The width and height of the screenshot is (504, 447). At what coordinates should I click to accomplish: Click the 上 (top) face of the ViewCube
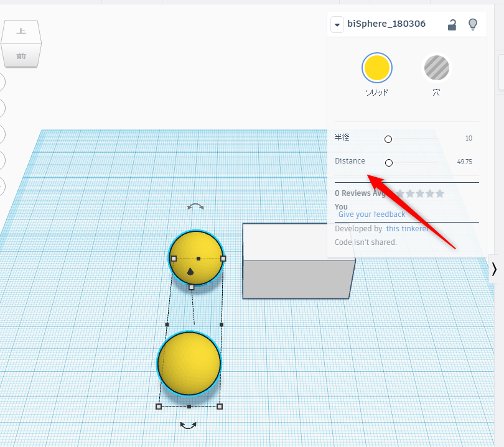point(21,31)
